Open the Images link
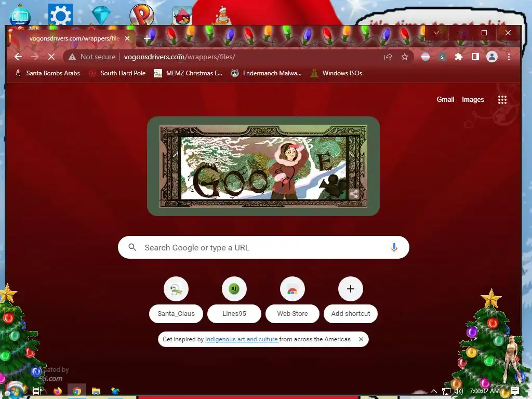The height and width of the screenshot is (399, 532). [473, 99]
